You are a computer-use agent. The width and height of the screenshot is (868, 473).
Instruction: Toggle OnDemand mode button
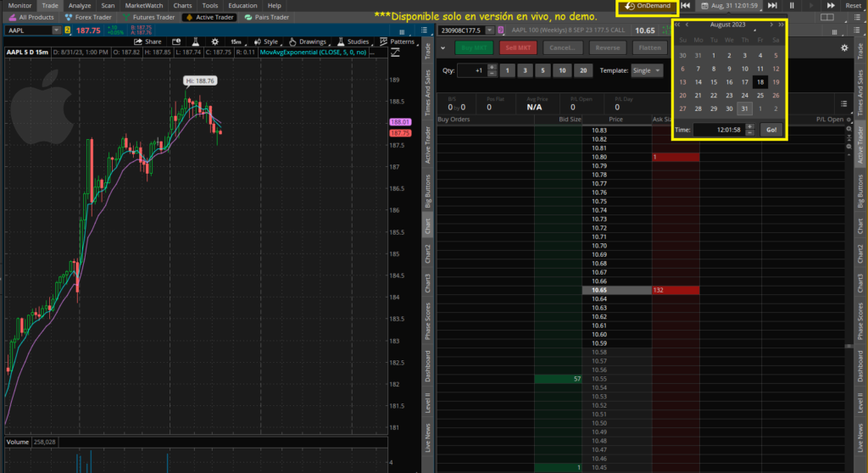point(647,6)
